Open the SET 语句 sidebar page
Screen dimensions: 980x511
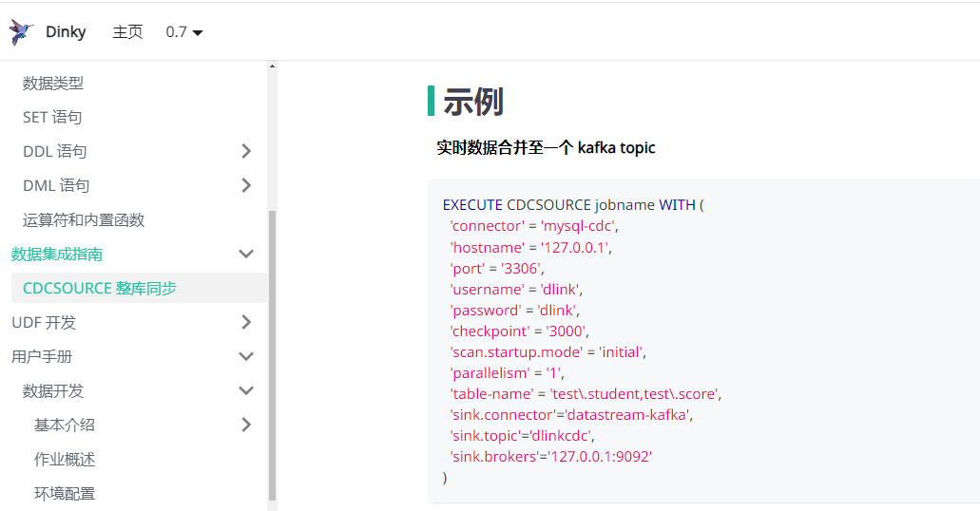[x=52, y=118]
